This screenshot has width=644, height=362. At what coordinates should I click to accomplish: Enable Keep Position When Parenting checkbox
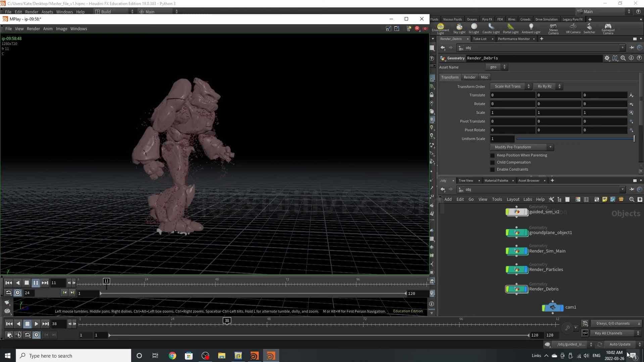[x=492, y=155]
